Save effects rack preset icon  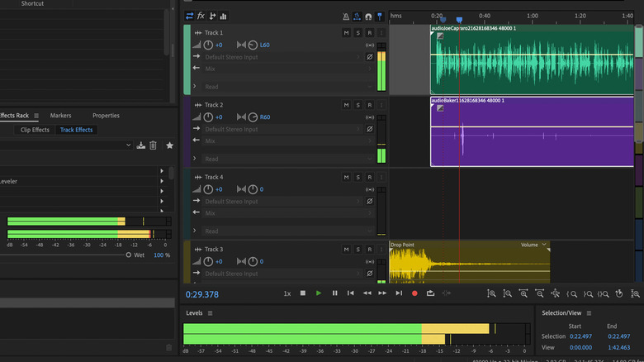[x=141, y=145]
